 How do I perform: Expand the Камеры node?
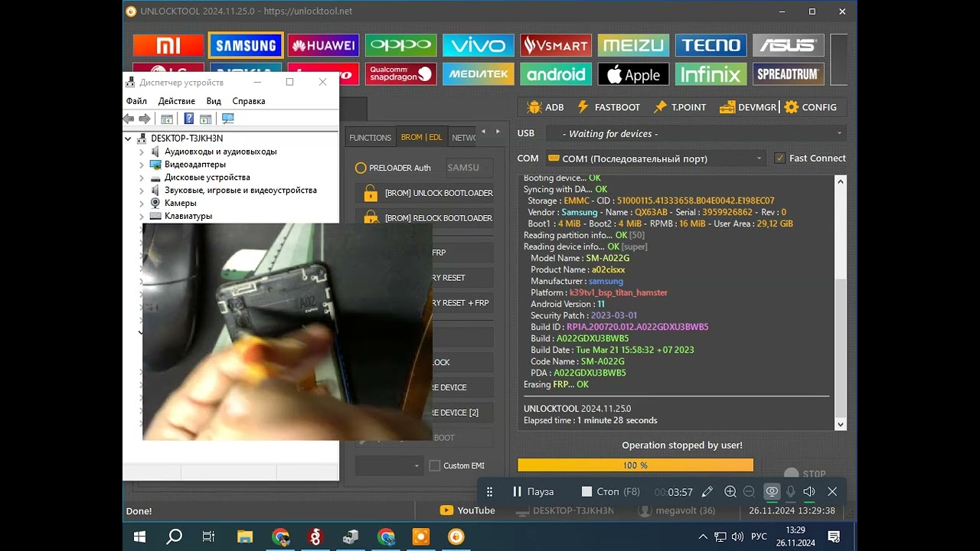point(142,204)
